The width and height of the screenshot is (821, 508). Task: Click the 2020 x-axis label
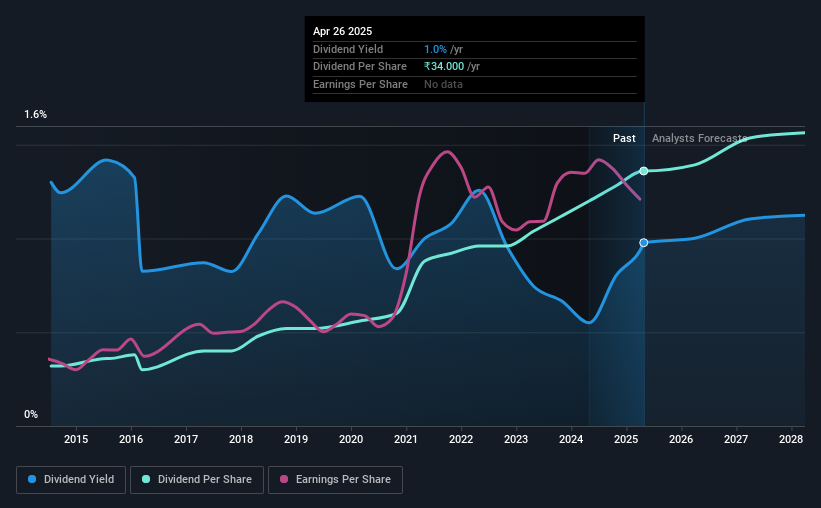point(351,439)
